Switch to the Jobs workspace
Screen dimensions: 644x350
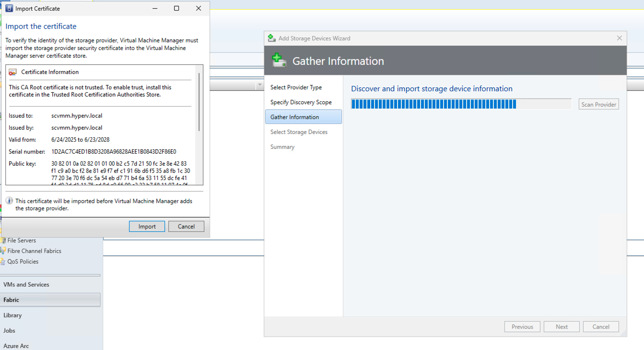tap(50, 331)
